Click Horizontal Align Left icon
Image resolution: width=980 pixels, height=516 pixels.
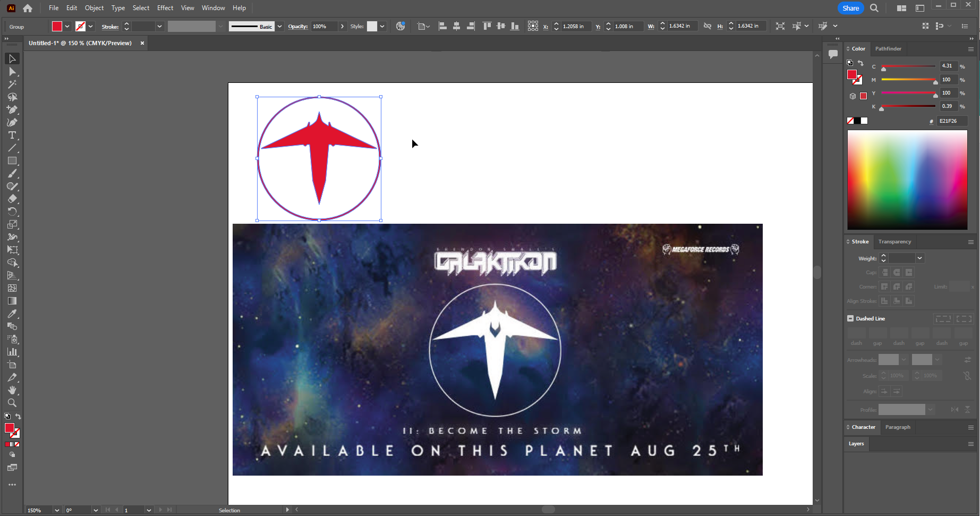coord(442,26)
